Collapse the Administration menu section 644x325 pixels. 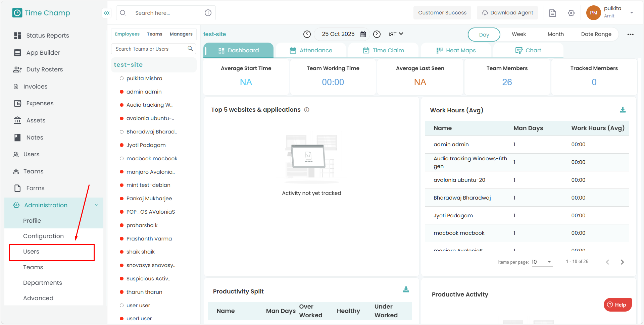[x=97, y=205]
